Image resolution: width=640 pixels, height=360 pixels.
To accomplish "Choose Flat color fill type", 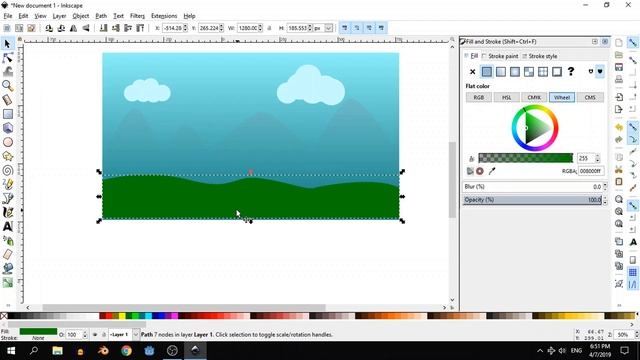I will [487, 72].
